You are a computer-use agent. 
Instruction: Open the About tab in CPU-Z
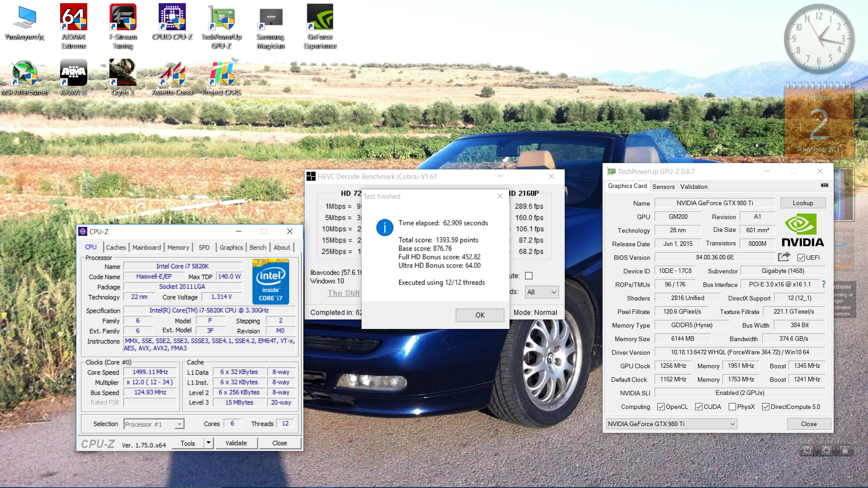(x=282, y=247)
